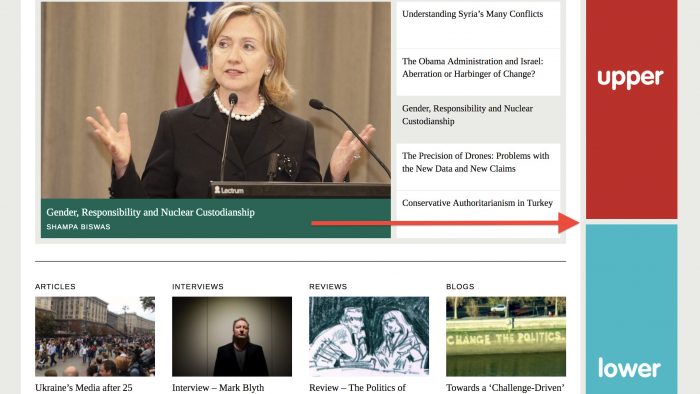Click the featured Hillary Clinton photo

click(216, 100)
